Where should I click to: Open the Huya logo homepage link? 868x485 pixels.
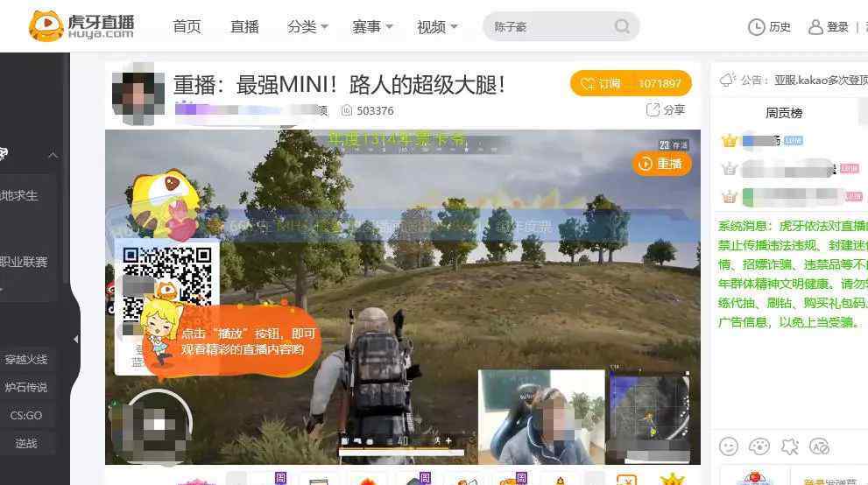point(81,26)
